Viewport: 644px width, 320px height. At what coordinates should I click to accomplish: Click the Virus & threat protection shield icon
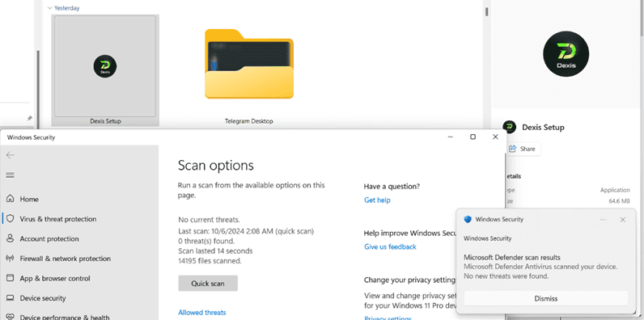[x=11, y=219]
